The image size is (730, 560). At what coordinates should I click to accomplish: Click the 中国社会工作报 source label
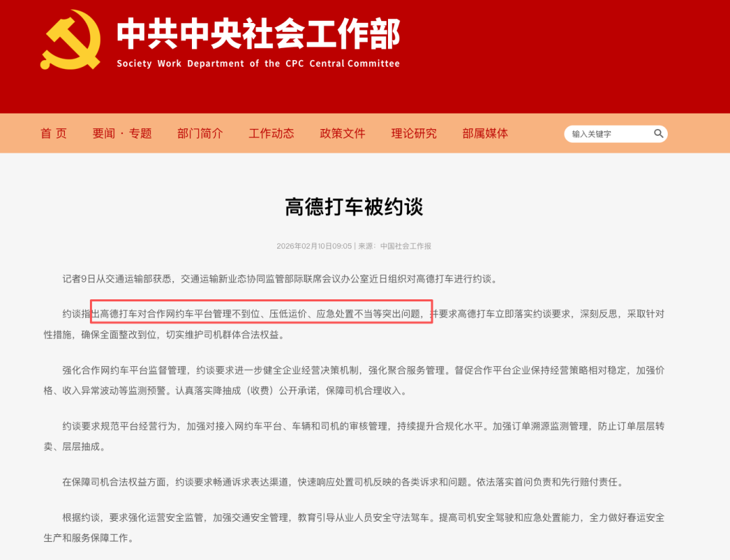click(x=406, y=246)
